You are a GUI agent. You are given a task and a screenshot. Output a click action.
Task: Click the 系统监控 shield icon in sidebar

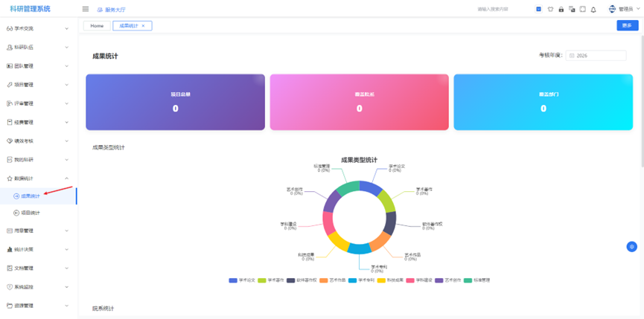pyautogui.click(x=10, y=287)
